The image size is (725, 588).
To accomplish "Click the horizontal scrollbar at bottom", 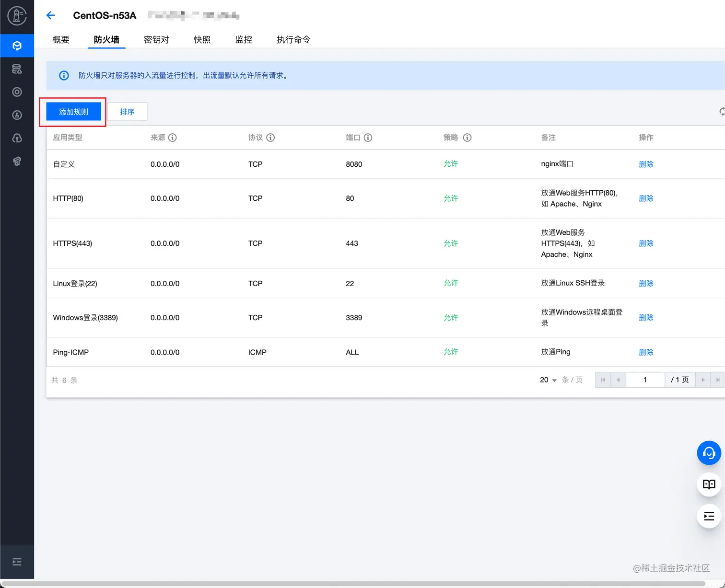I will coord(354,584).
